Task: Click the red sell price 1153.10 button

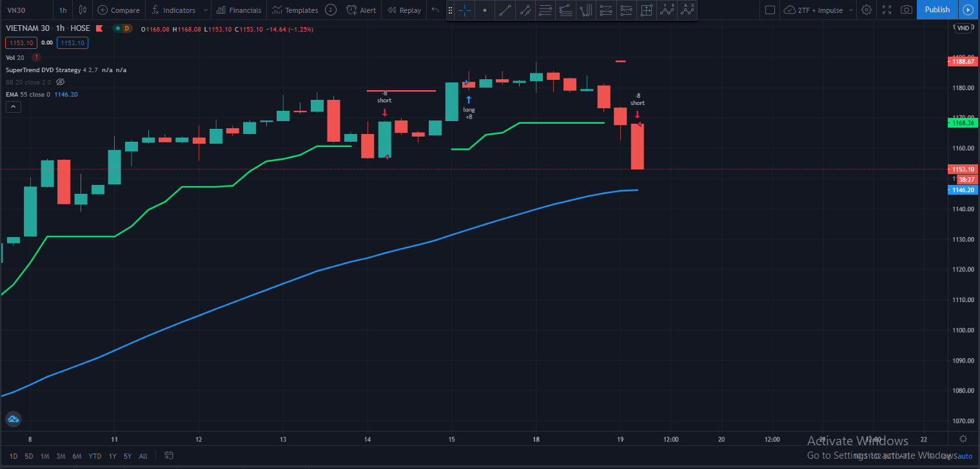Action: point(21,43)
